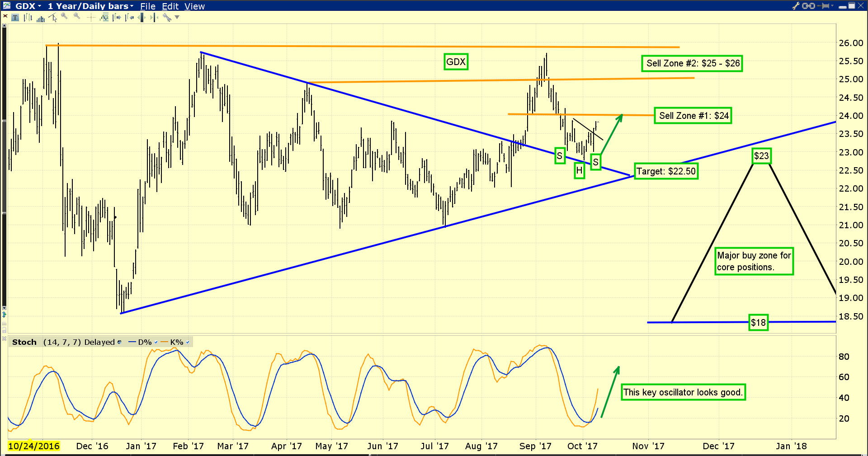Screen dimensions: 868x456
Task: Click the narrow bar spacing icon
Action: pyautogui.click(x=154, y=17)
